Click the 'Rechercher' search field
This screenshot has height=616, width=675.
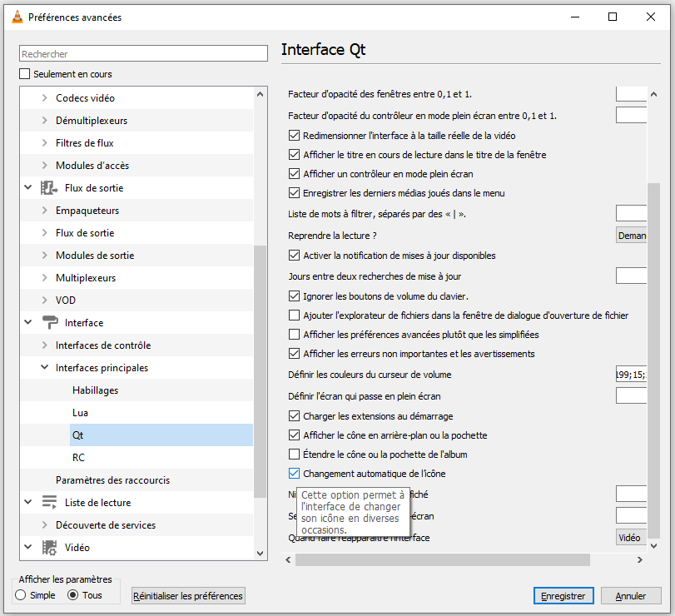[x=143, y=53]
